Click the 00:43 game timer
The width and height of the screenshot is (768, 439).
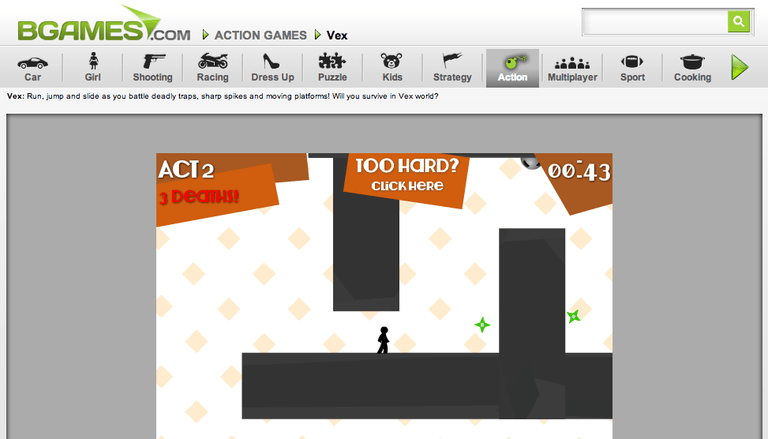tap(579, 171)
